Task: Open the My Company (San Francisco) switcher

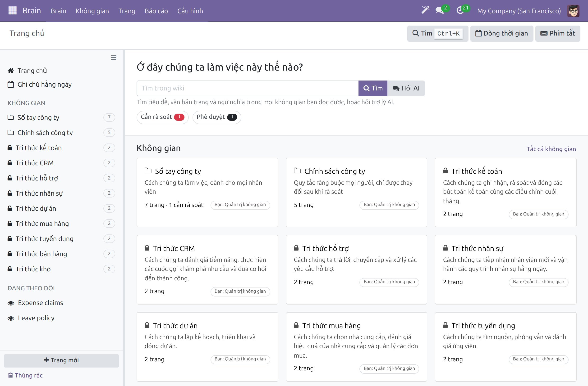Action: point(519,11)
